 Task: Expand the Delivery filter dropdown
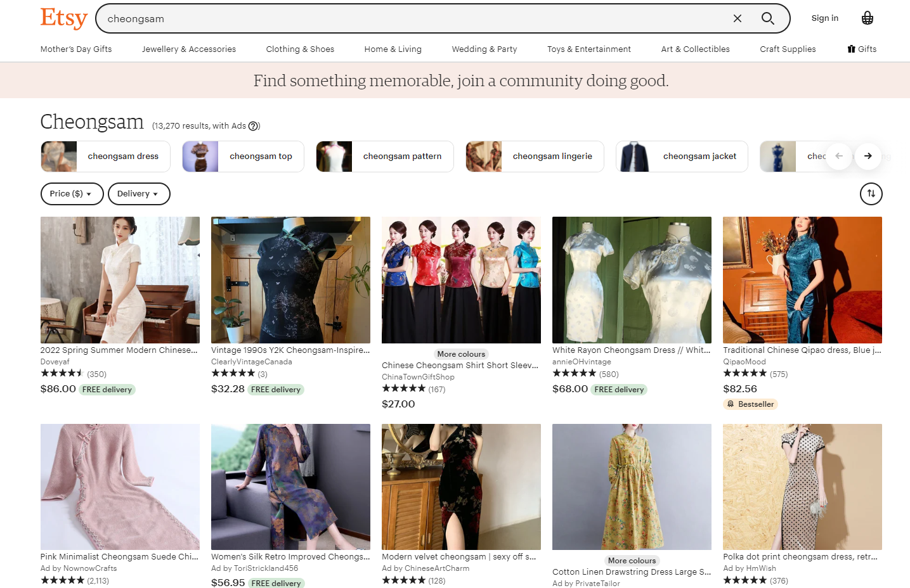[139, 194]
